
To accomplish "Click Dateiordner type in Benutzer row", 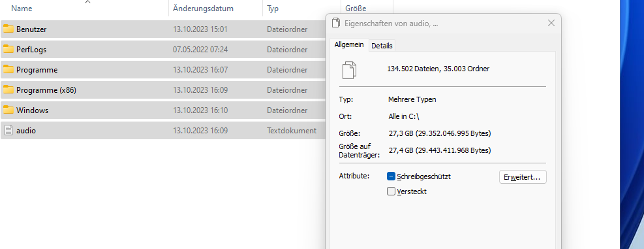I will [x=287, y=29].
